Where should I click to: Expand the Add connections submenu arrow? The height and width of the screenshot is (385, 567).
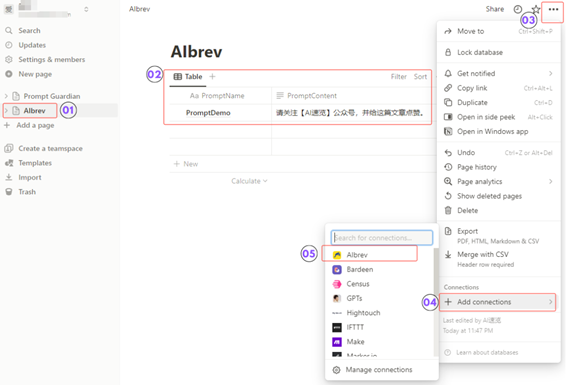[550, 302]
